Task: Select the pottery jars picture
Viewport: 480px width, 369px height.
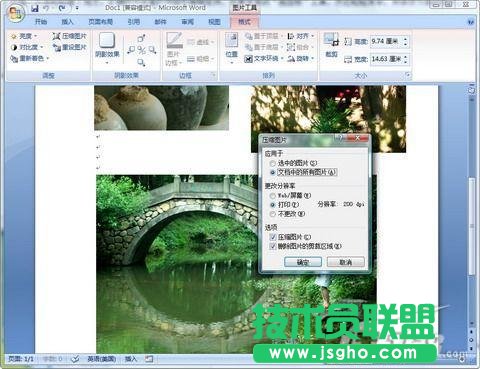Action: click(x=161, y=107)
